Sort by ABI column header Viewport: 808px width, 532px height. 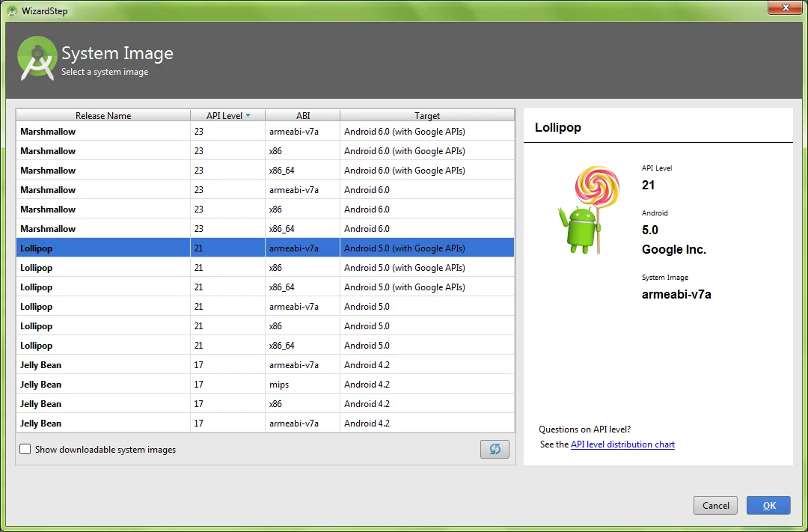(x=302, y=115)
